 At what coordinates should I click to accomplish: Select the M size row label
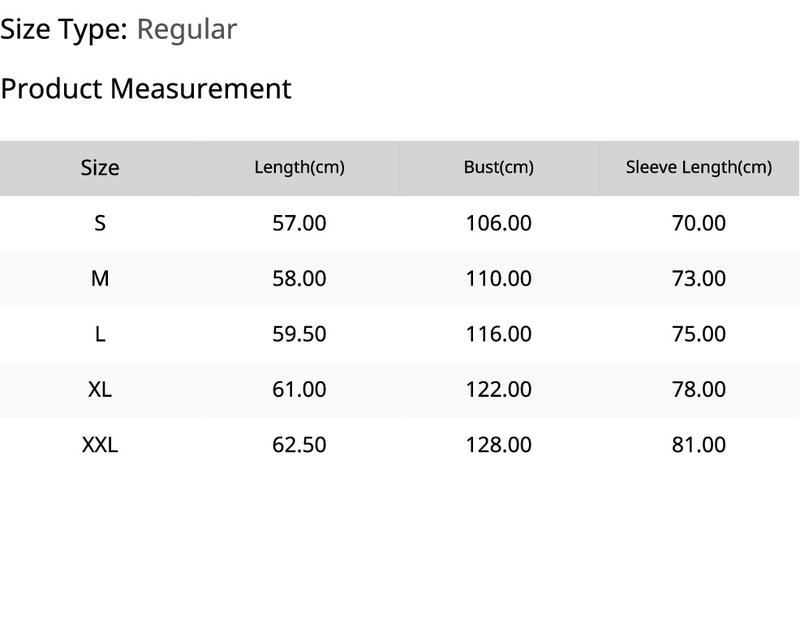[100, 279]
